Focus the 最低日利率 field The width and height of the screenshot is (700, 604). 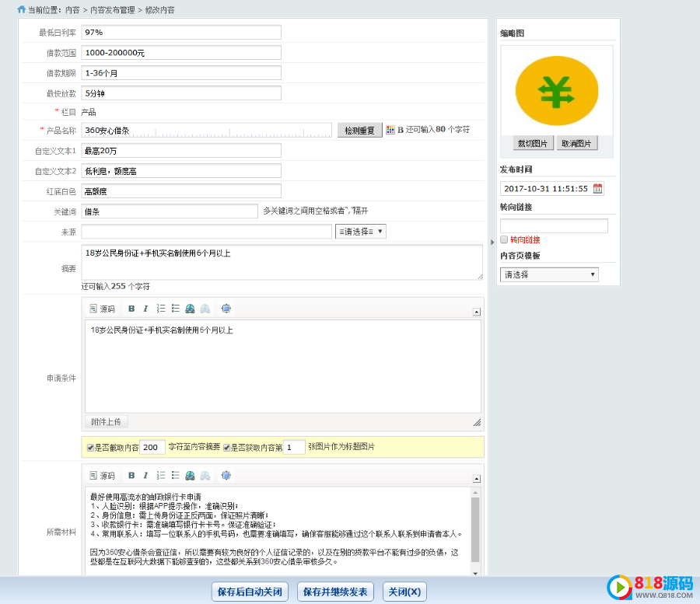181,32
